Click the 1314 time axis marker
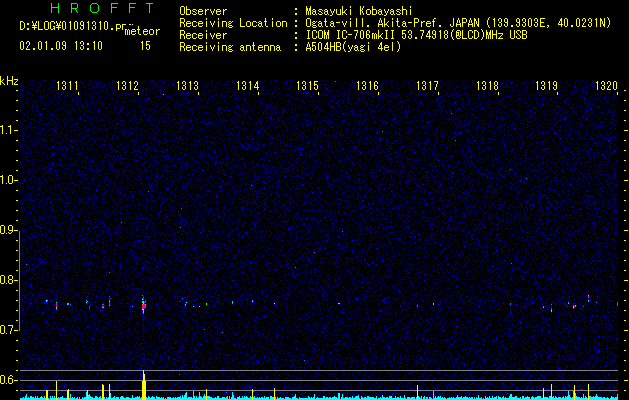The height and width of the screenshot is (400, 629). coord(248,86)
